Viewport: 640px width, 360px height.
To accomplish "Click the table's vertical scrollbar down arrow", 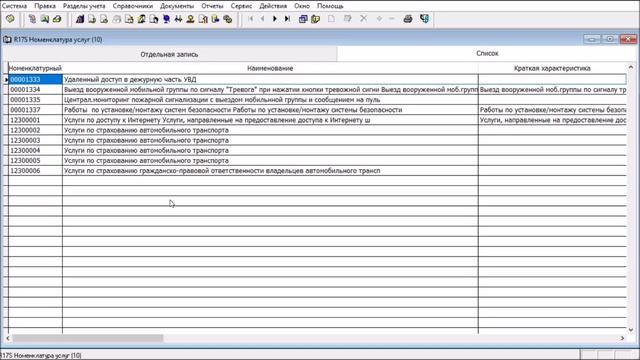I will (x=631, y=330).
